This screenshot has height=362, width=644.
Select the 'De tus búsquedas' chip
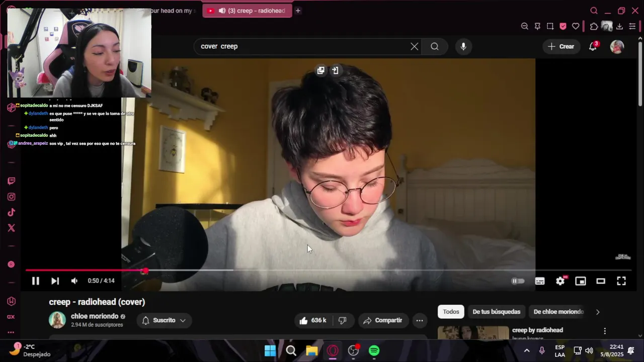pos(496,312)
